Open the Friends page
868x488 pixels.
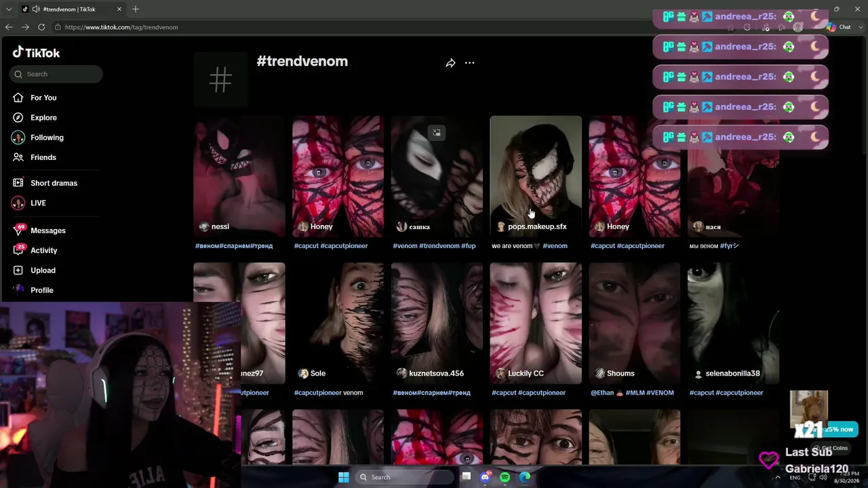click(x=43, y=157)
